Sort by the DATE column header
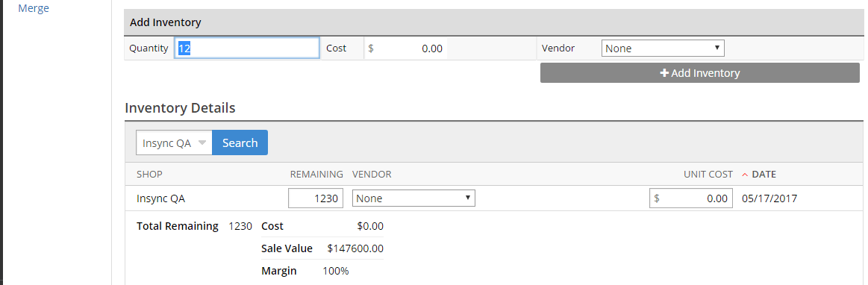868x285 pixels. [x=764, y=175]
